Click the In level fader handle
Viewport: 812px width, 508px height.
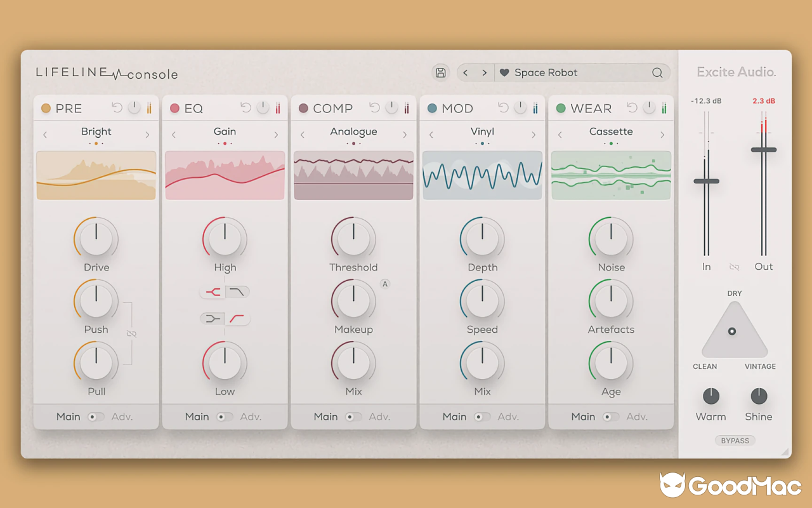tap(706, 181)
